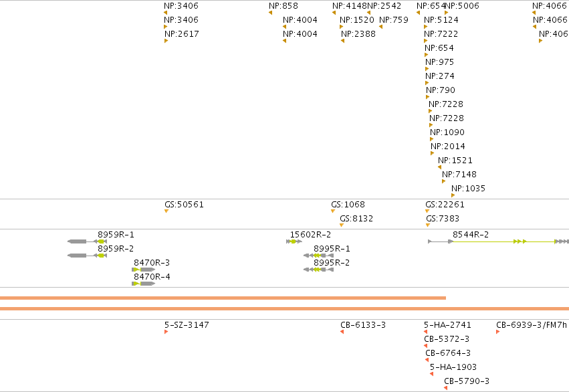Image resolution: width=569 pixels, height=392 pixels.
Task: Select insertion NP:7148
Action: point(459,175)
